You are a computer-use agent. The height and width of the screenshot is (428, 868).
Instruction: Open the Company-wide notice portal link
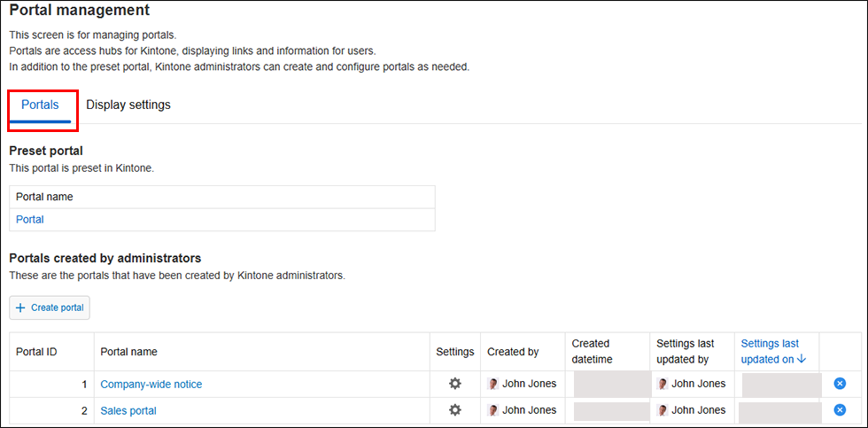(151, 384)
